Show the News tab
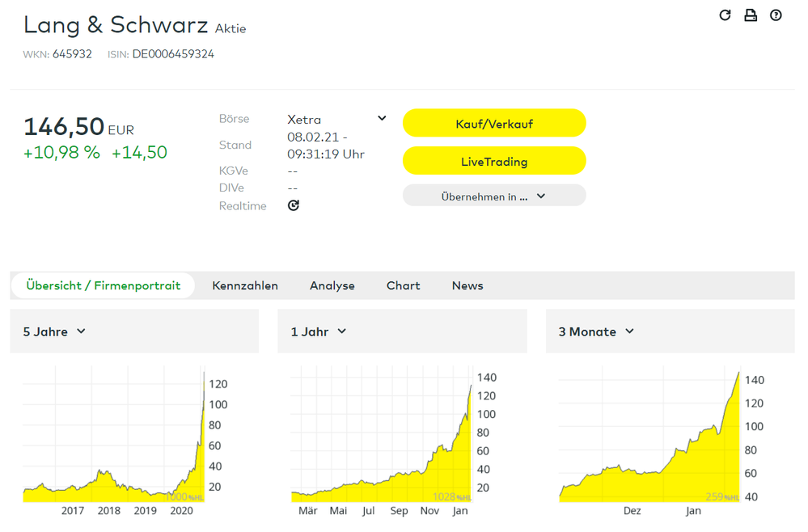 coord(467,285)
